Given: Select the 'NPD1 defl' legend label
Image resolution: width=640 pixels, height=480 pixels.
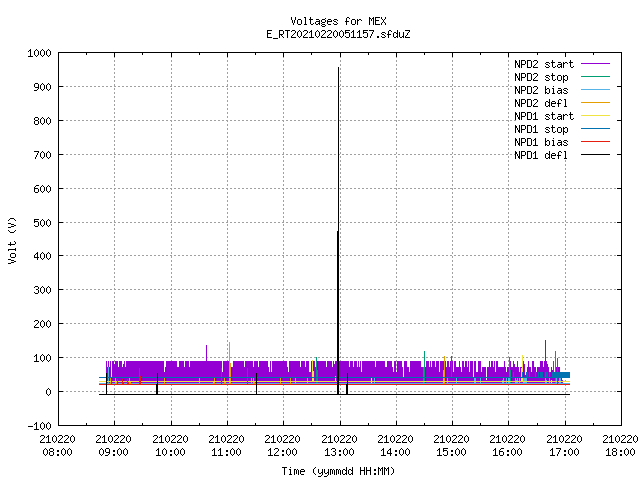Looking at the screenshot, I should coord(541,156).
